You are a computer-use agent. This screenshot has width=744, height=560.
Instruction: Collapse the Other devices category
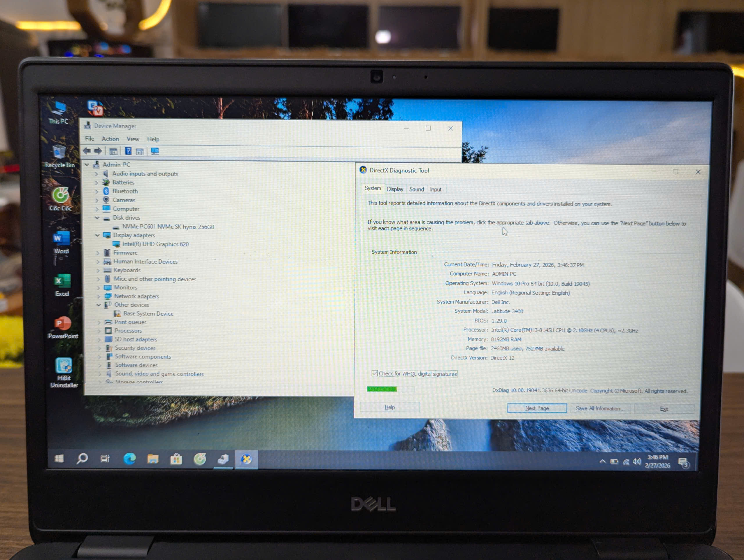pyautogui.click(x=99, y=305)
